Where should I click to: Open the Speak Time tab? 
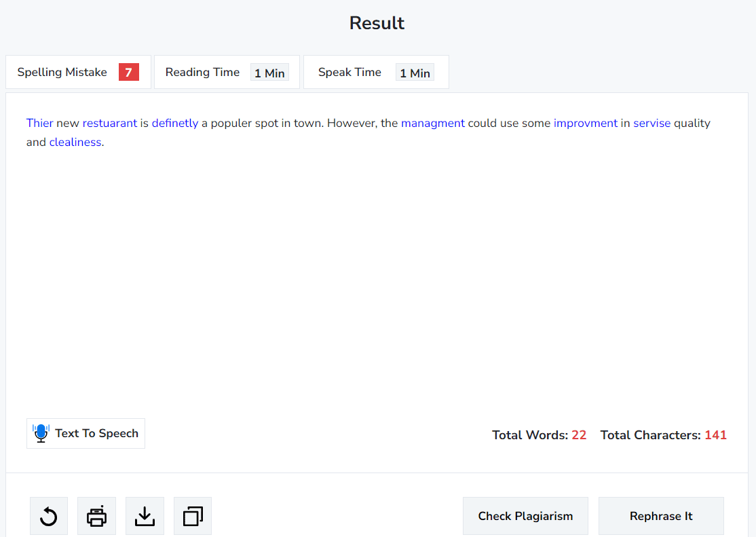[349, 71]
